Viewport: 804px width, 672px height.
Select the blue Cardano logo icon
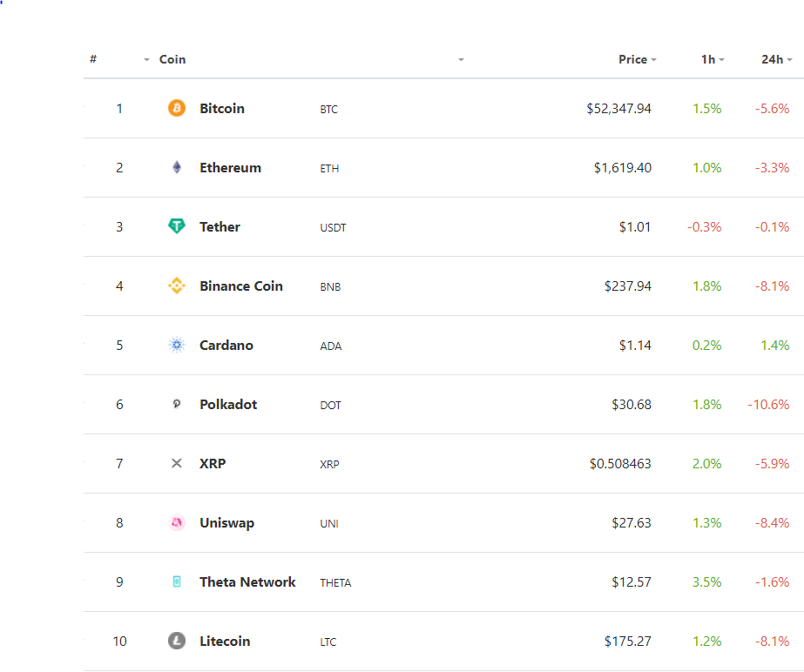click(x=177, y=346)
